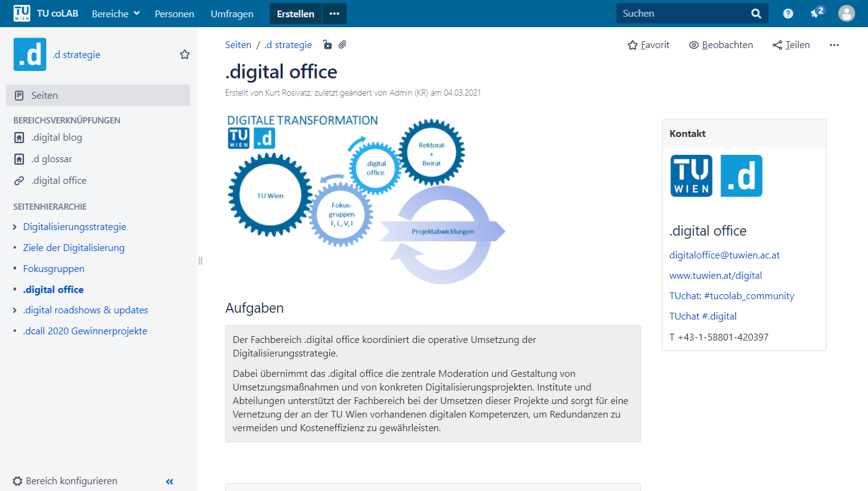
Task: Open Fokusgruppen page in hierarchy
Action: [54, 269]
